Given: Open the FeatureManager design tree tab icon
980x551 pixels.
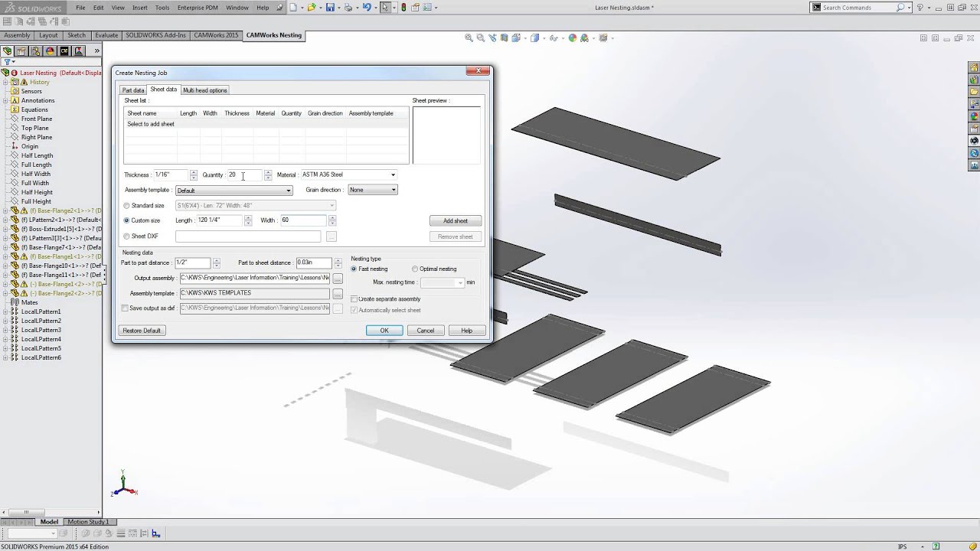Looking at the screenshot, I should pyautogui.click(x=8, y=51).
